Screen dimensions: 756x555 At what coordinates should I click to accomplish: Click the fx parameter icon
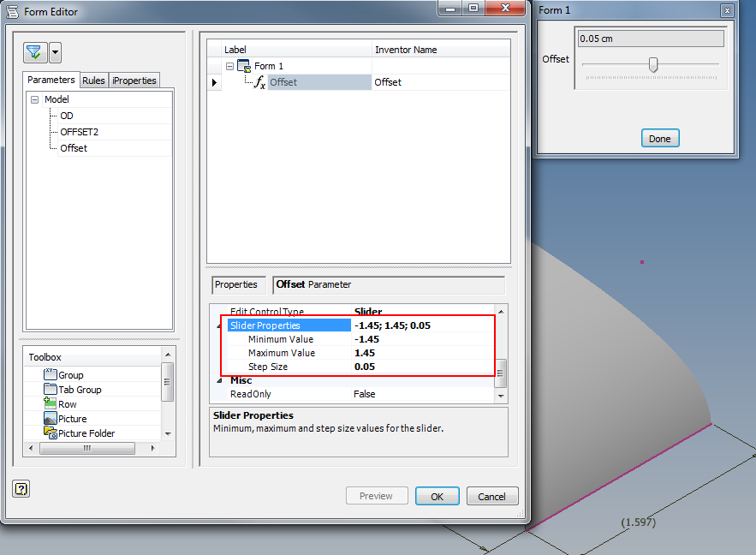tap(260, 82)
